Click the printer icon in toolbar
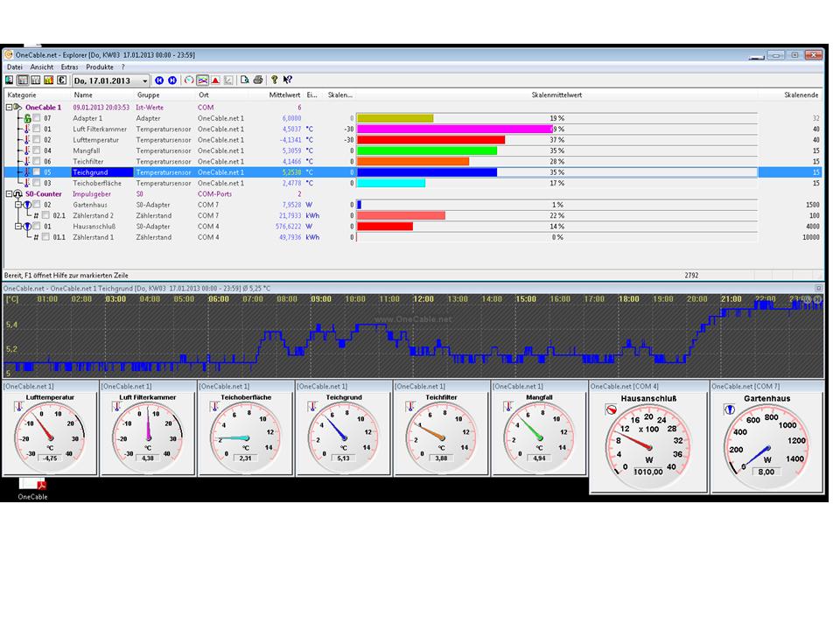This screenshot has height=630, width=840. pyautogui.click(x=258, y=80)
